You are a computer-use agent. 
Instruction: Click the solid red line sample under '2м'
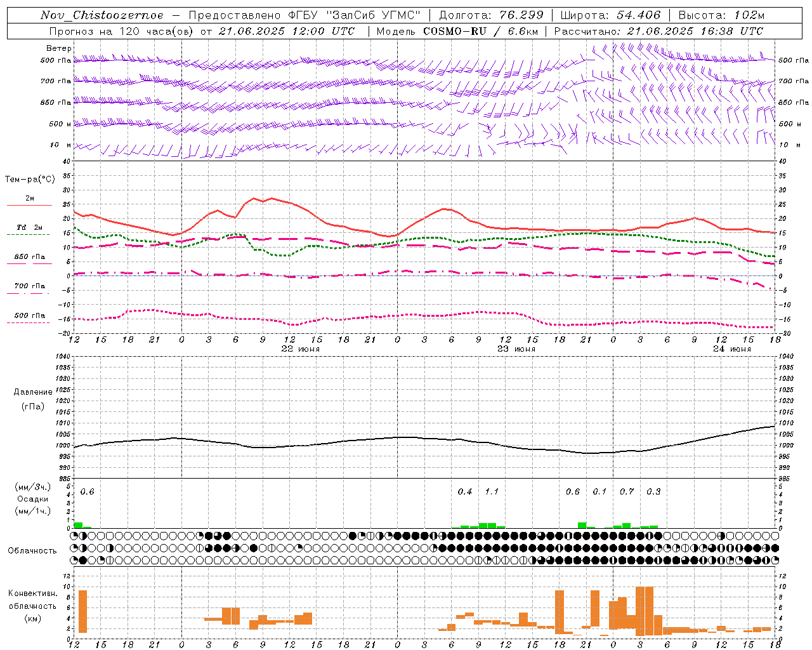[29, 205]
